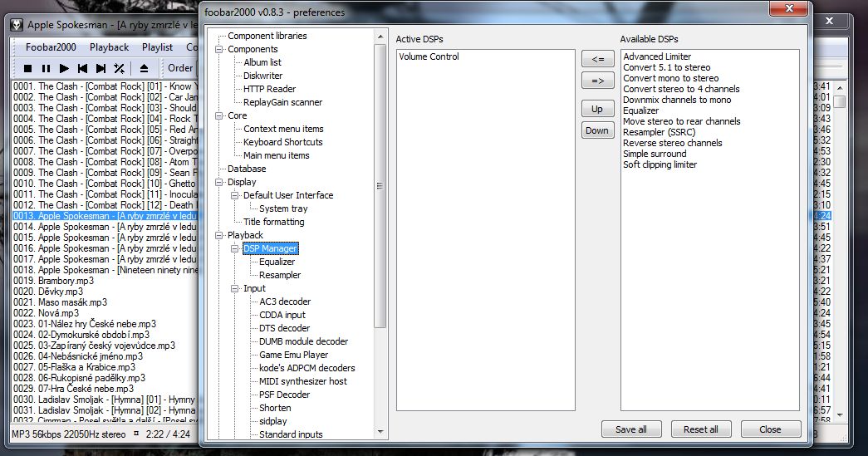Select Downmix channels to mono DSP
Viewport: 868px width, 456px height.
[x=677, y=100]
